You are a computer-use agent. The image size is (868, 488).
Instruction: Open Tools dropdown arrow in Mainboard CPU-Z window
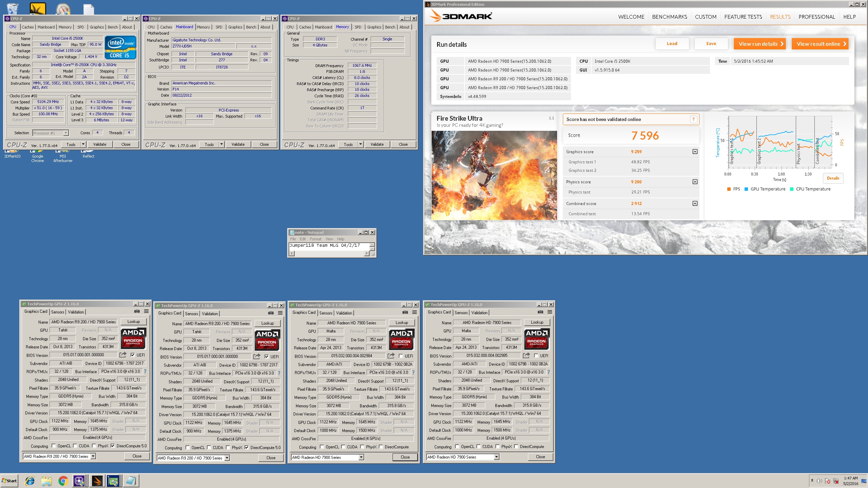coord(221,144)
